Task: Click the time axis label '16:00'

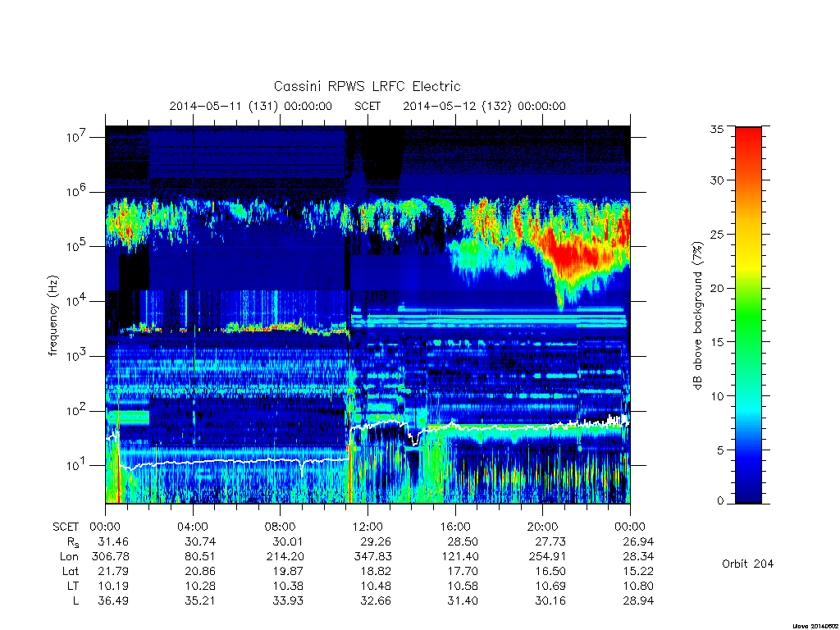Action: point(454,527)
